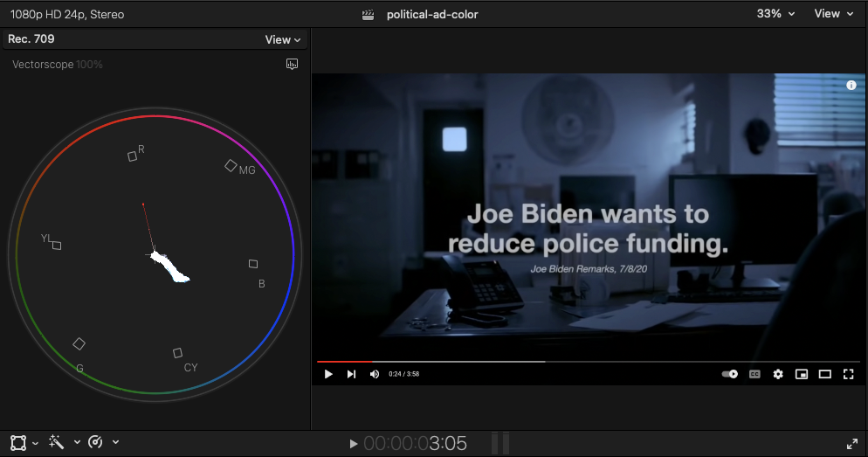Image resolution: width=868 pixels, height=457 pixels.
Task: Click the vectorscope settings icon
Action: tap(293, 64)
